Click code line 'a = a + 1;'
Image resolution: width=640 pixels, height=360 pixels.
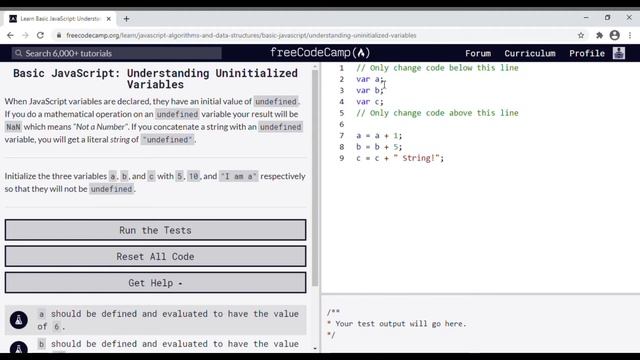coord(379,136)
